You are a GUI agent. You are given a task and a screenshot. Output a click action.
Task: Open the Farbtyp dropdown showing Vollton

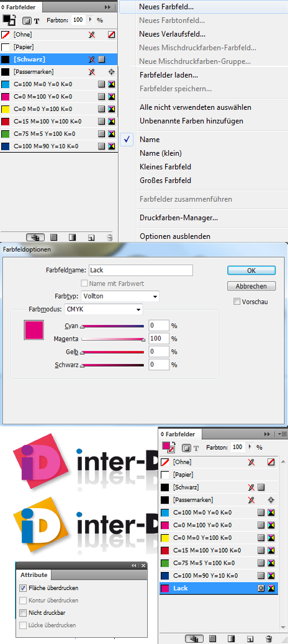pos(120,296)
